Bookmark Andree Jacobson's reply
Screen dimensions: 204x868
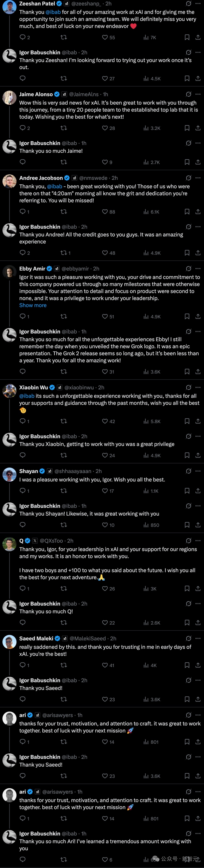coord(187,212)
